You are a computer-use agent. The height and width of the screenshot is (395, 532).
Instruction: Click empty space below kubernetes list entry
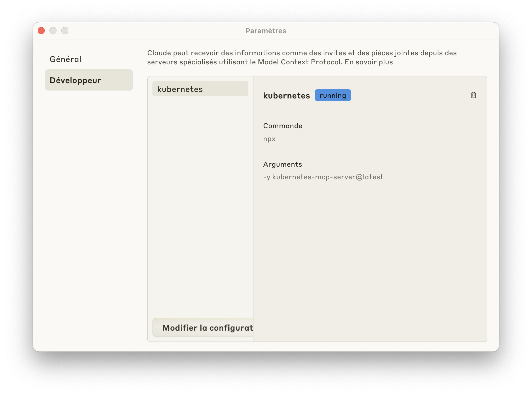(x=200, y=206)
